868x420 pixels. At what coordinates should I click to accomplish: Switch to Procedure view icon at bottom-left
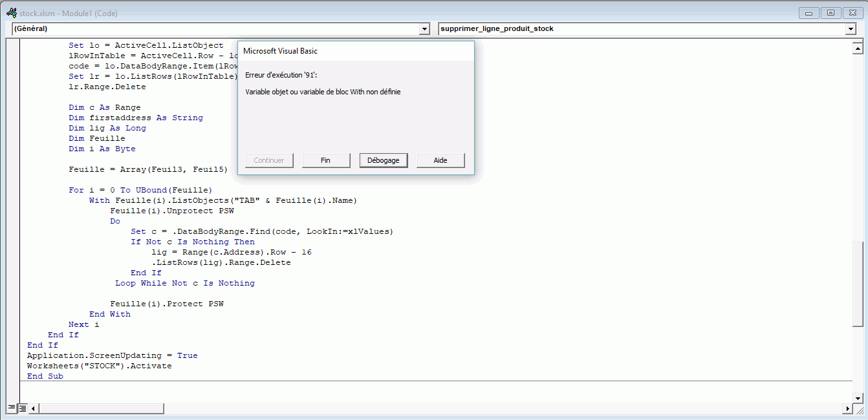coord(11,408)
